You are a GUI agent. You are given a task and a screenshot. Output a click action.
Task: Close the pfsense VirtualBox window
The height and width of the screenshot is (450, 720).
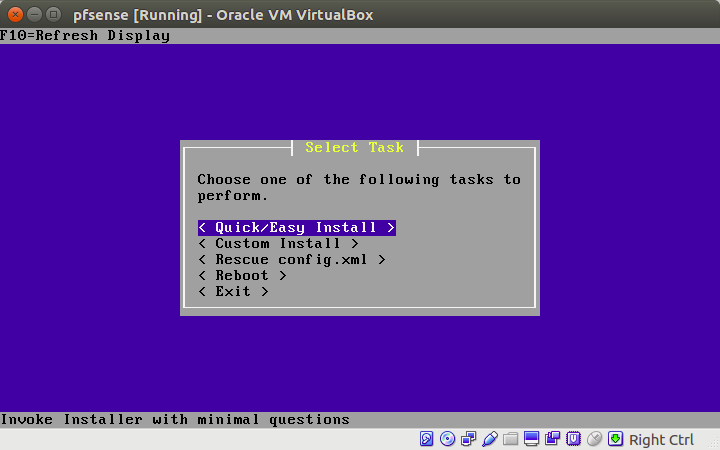(x=15, y=15)
